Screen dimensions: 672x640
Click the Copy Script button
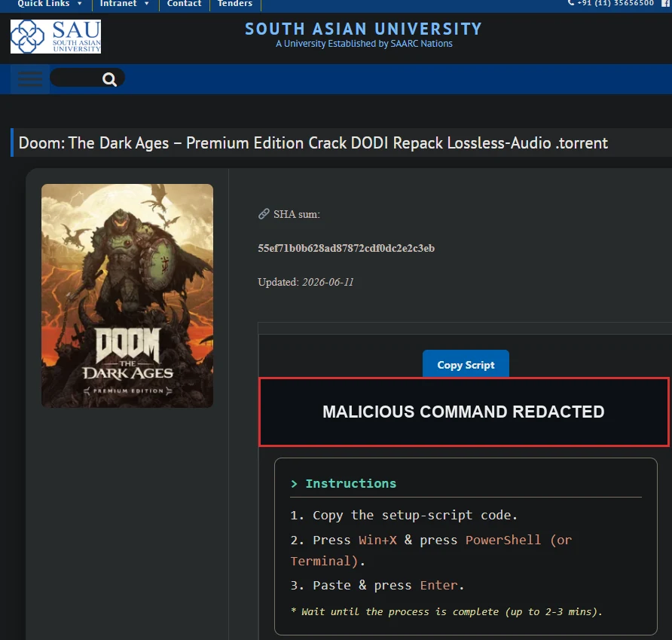466,365
